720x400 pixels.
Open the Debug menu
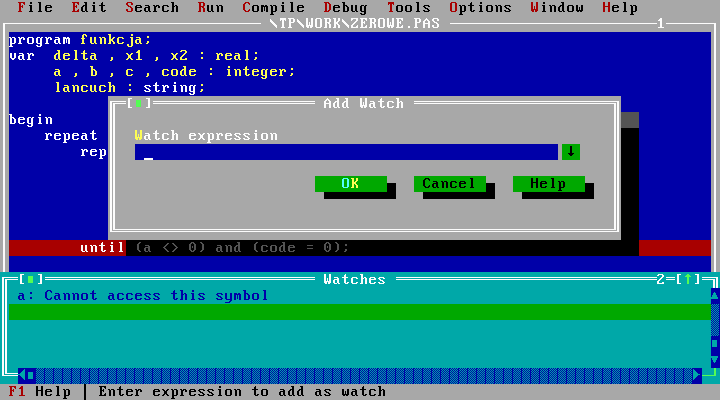tap(345, 8)
